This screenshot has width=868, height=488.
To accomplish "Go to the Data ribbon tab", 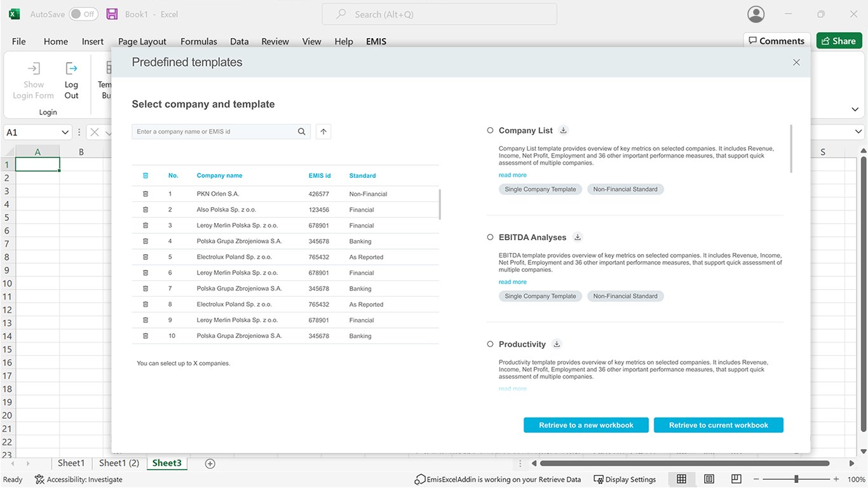I will coord(240,41).
